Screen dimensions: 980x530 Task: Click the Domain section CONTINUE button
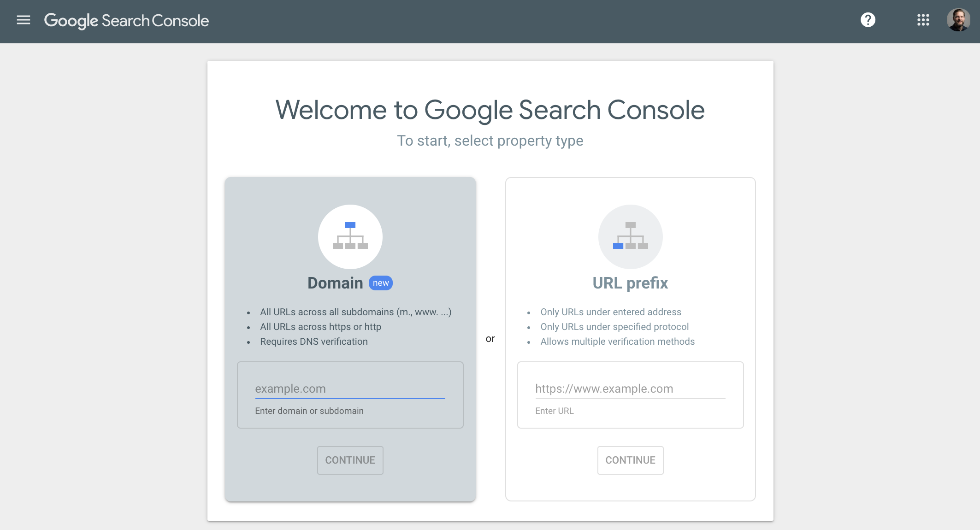(350, 459)
